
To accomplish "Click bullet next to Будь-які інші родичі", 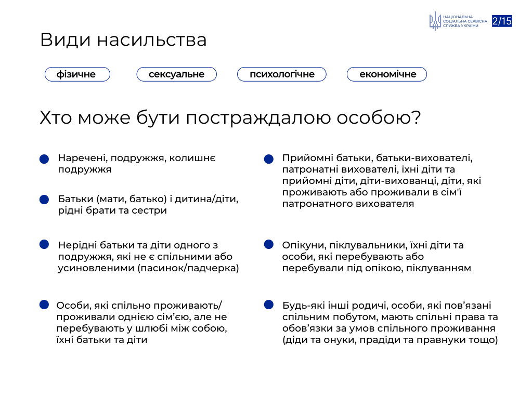I will tap(269, 305).
